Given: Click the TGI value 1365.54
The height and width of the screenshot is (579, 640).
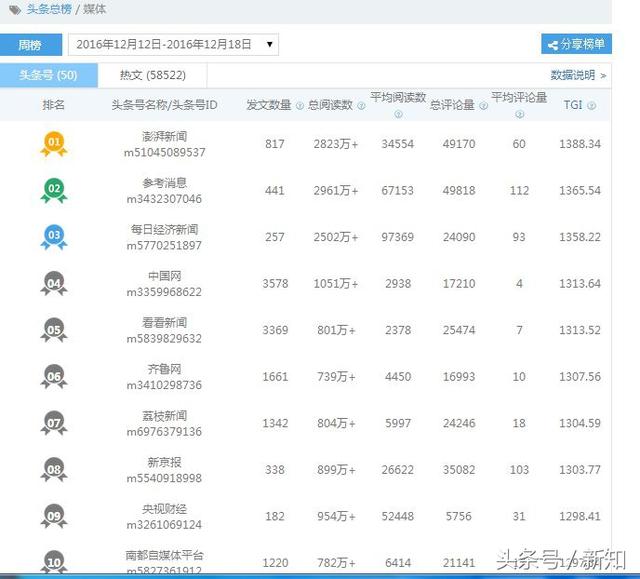Looking at the screenshot, I should 580,190.
